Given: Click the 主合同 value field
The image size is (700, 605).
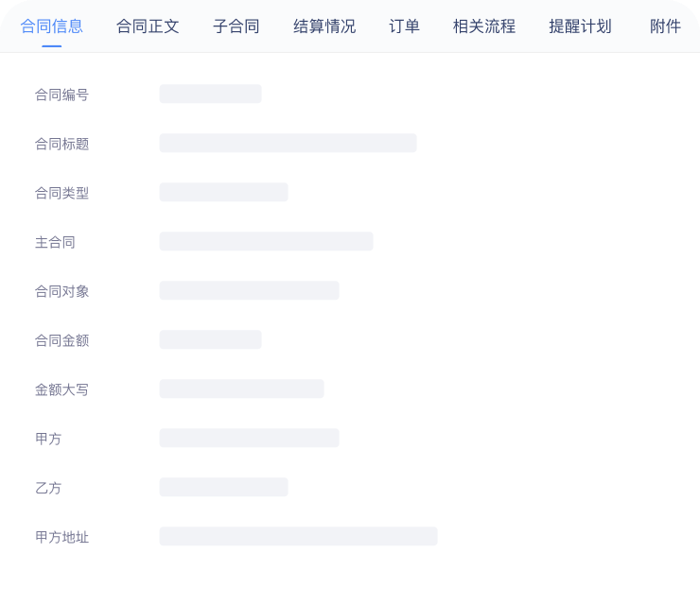Looking at the screenshot, I should pyautogui.click(x=266, y=241).
